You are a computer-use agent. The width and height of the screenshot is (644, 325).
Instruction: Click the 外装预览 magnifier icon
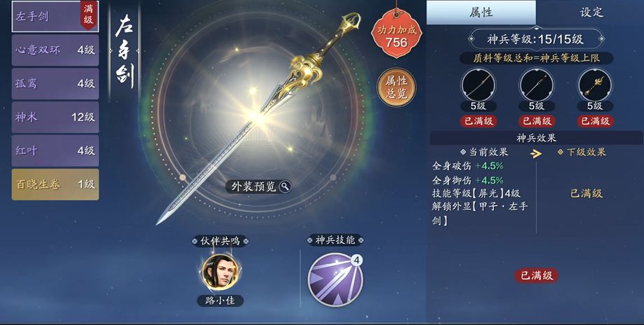285,186
